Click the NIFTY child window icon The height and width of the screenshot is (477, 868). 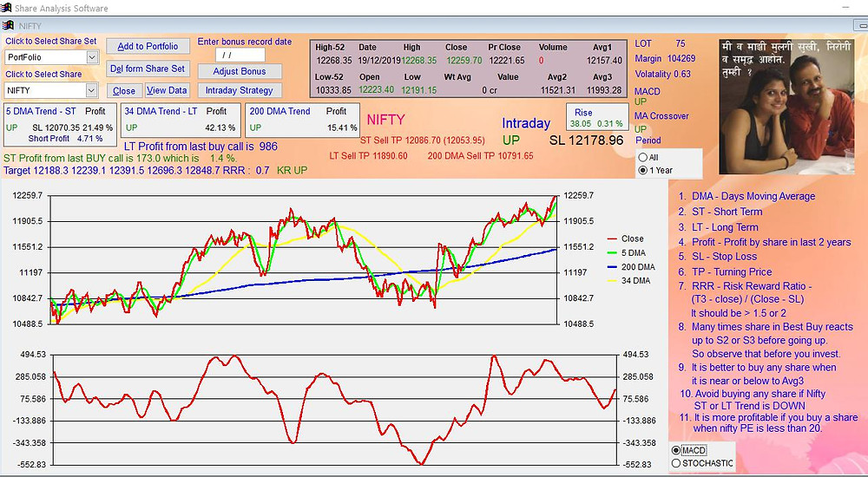coord(8,25)
